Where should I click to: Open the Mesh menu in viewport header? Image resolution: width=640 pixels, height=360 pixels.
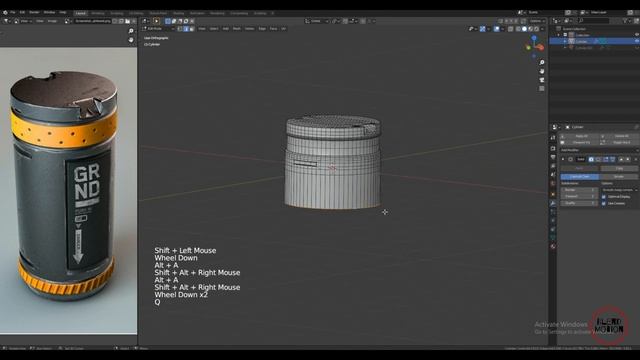tap(237, 29)
